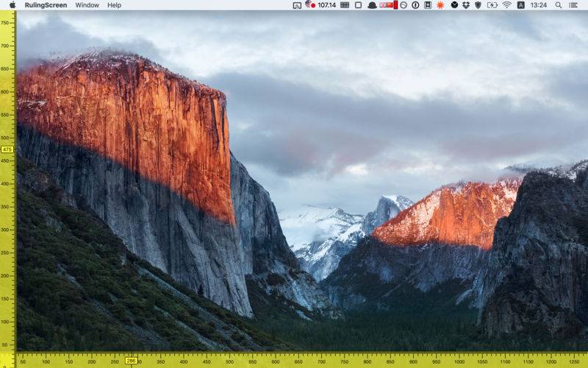Click the US flag currency rate 107.14 item
Image resolution: width=588 pixels, height=368 pixels.
[x=320, y=5]
